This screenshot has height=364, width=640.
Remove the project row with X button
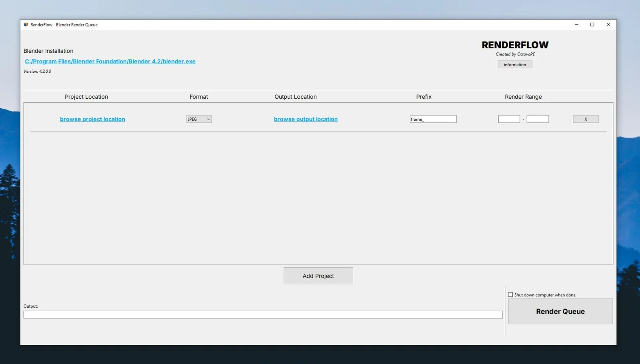pyautogui.click(x=586, y=119)
